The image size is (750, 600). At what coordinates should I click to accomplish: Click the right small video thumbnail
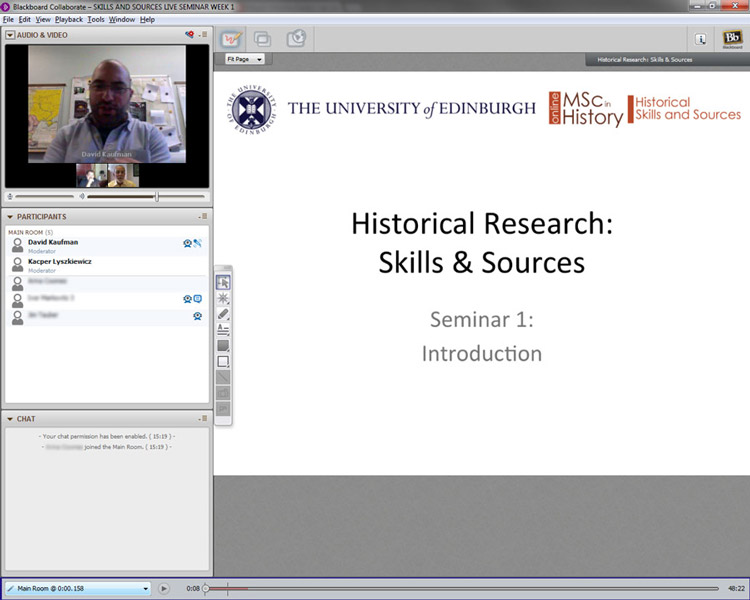click(123, 175)
